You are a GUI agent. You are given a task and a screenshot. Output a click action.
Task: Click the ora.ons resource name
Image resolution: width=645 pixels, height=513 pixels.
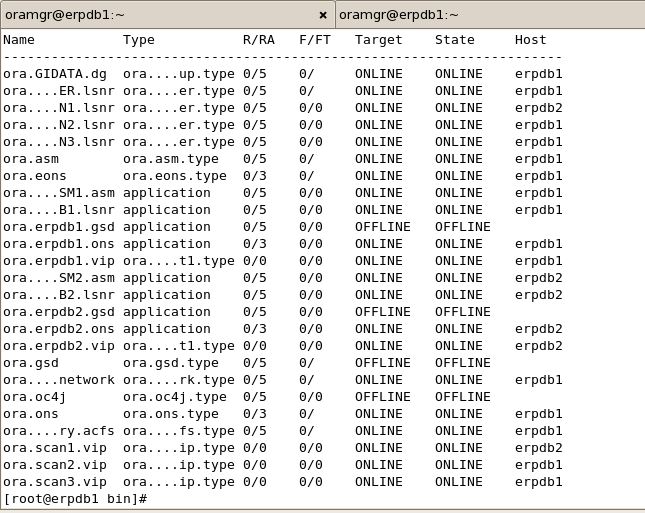point(31,414)
